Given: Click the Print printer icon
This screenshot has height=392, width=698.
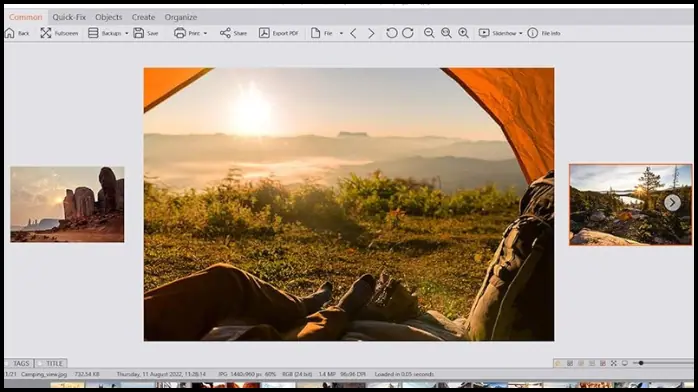Looking at the screenshot, I should coord(180,33).
